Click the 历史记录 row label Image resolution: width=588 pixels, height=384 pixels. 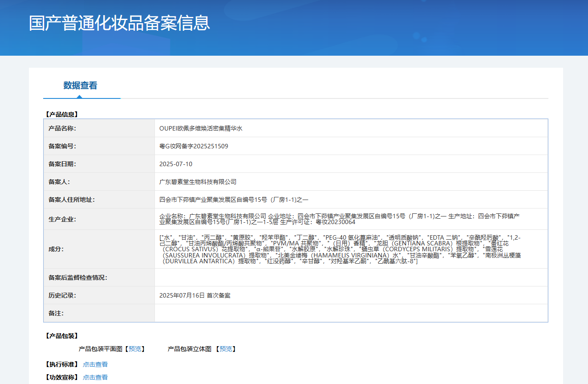(x=62, y=295)
